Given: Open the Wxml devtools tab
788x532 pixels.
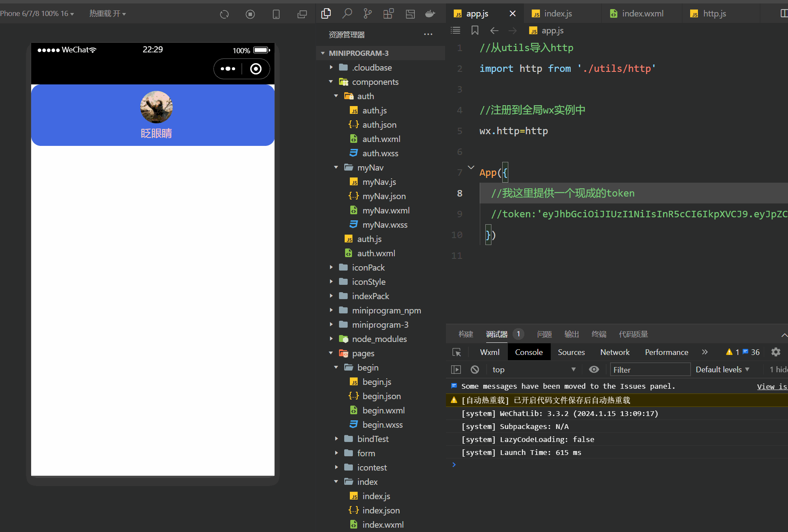Looking at the screenshot, I should (x=490, y=352).
